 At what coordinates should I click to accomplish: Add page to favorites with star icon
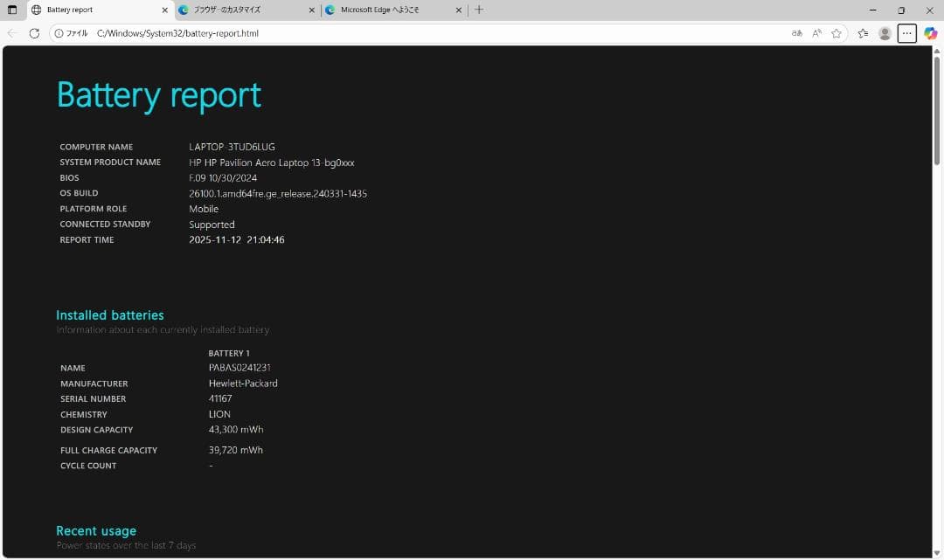(836, 33)
